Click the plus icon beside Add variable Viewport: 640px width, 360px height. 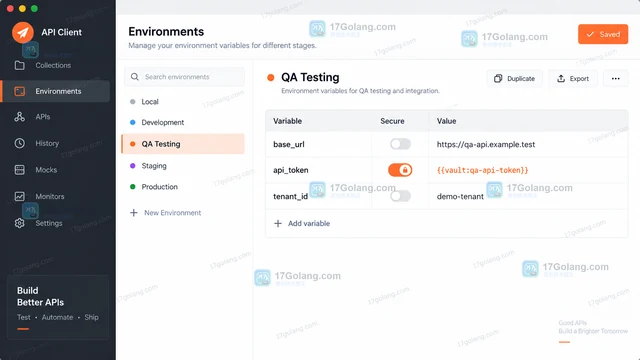pyautogui.click(x=278, y=223)
